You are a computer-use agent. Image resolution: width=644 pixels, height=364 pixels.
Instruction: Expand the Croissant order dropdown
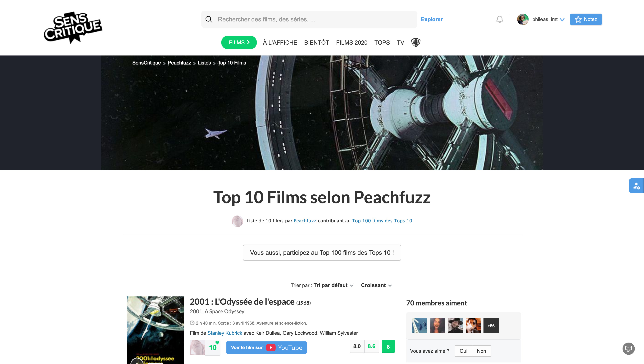376,285
